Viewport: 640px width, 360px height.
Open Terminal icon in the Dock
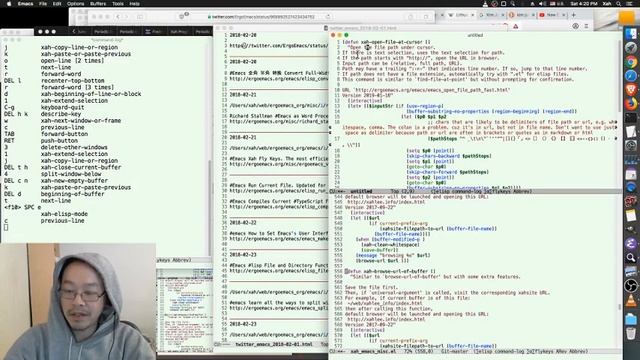tap(631, 118)
